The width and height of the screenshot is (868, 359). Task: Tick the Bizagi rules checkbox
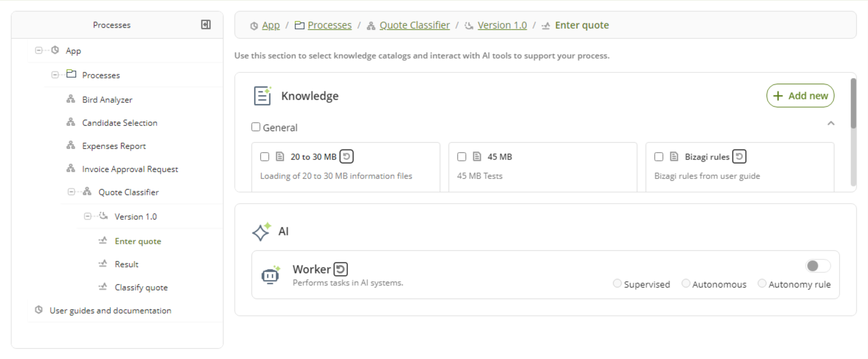coord(659,156)
